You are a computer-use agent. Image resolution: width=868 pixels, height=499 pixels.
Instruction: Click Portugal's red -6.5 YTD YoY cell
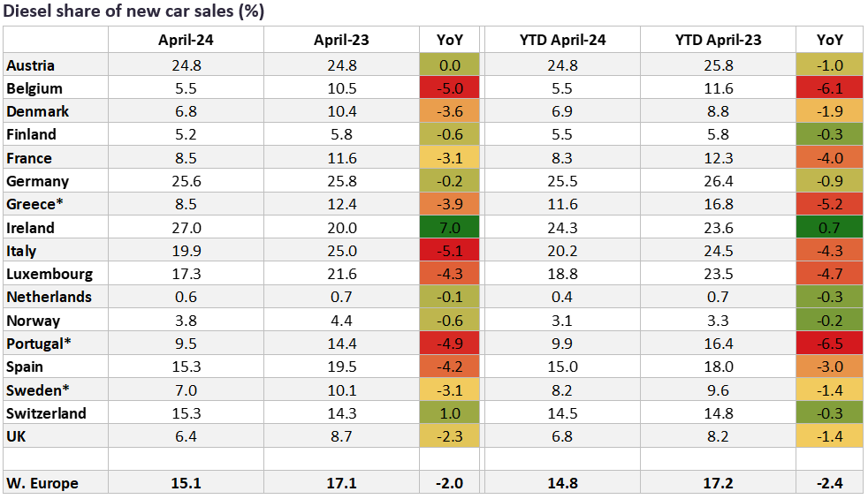pos(829,343)
